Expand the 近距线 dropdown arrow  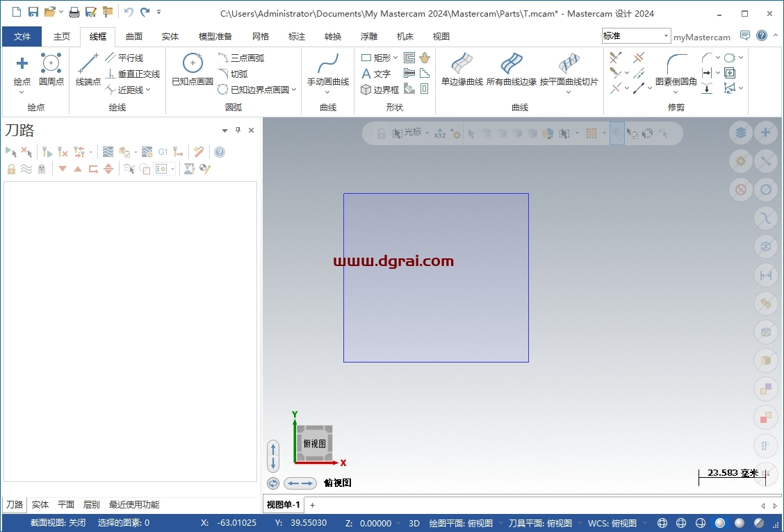pos(148,90)
